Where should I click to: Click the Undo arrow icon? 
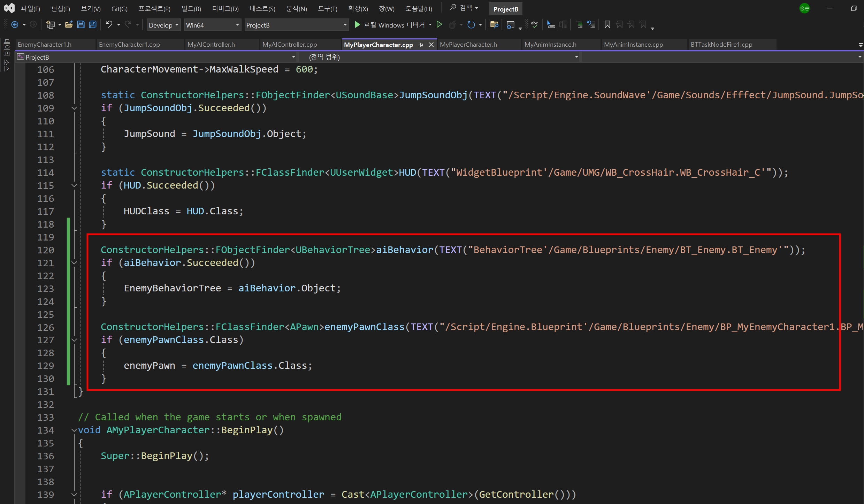pyautogui.click(x=109, y=24)
